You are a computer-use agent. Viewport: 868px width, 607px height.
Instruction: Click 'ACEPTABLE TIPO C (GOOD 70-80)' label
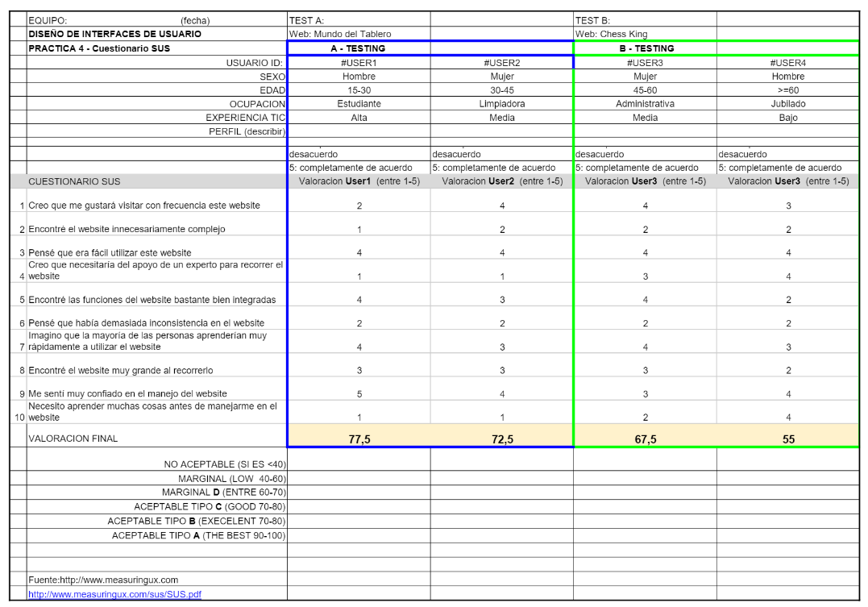pyautogui.click(x=210, y=506)
